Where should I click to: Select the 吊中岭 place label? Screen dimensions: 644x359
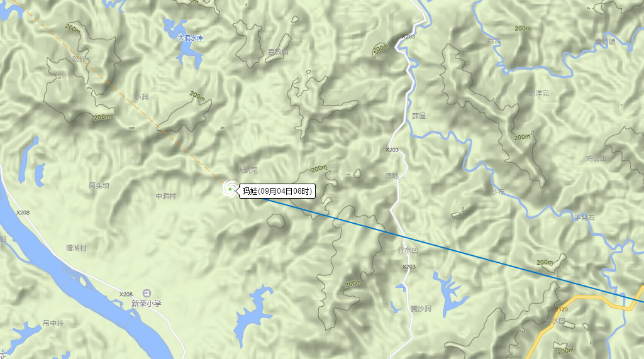(53, 323)
